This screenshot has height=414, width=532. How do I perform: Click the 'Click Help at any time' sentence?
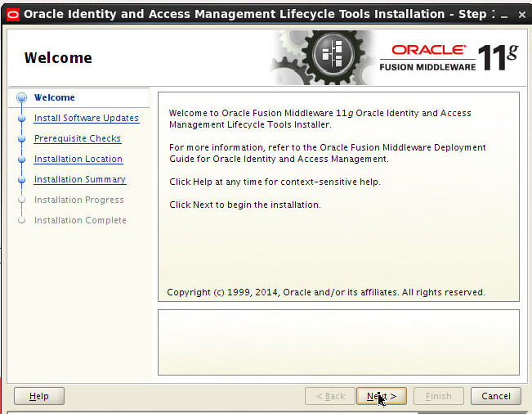[x=275, y=182]
